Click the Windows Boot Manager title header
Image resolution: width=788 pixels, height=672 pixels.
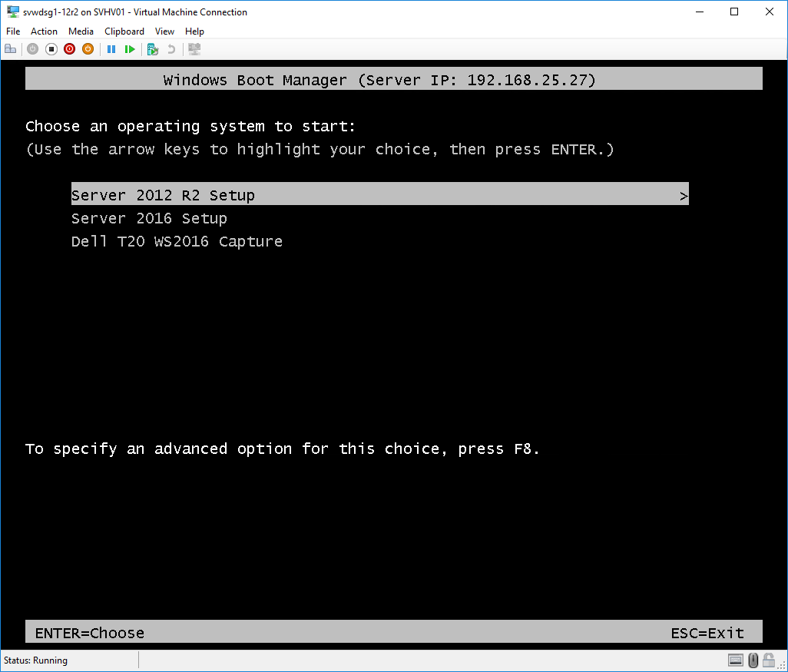tap(394, 79)
